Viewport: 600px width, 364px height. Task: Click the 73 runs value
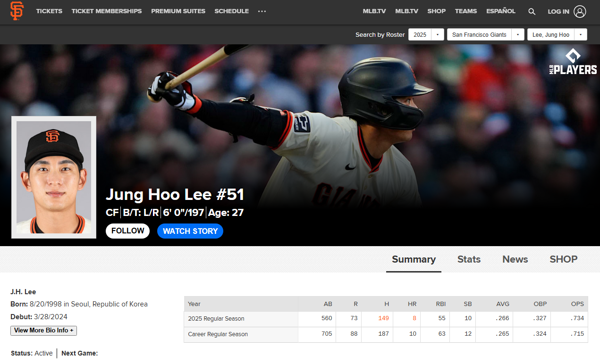tap(354, 318)
